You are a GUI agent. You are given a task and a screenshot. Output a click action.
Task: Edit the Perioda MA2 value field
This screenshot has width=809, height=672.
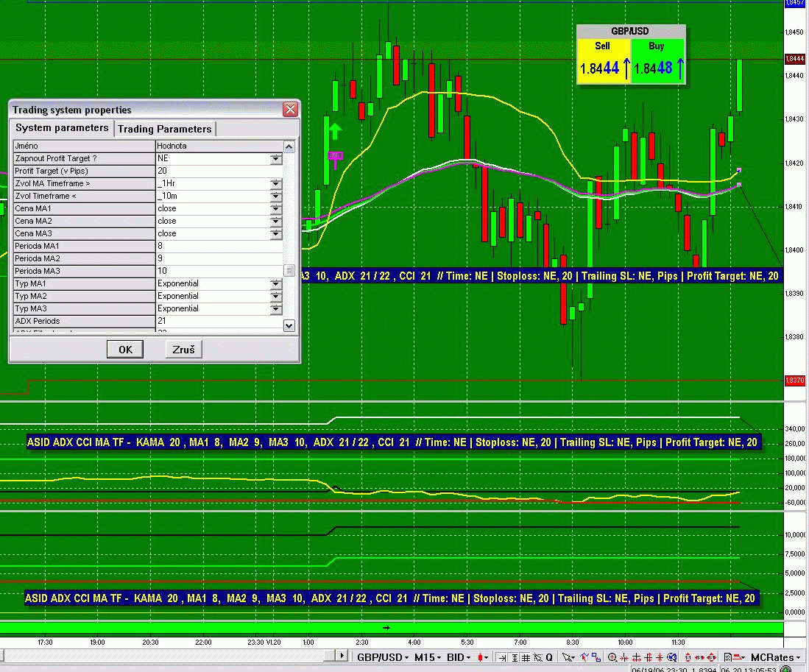tap(219, 258)
